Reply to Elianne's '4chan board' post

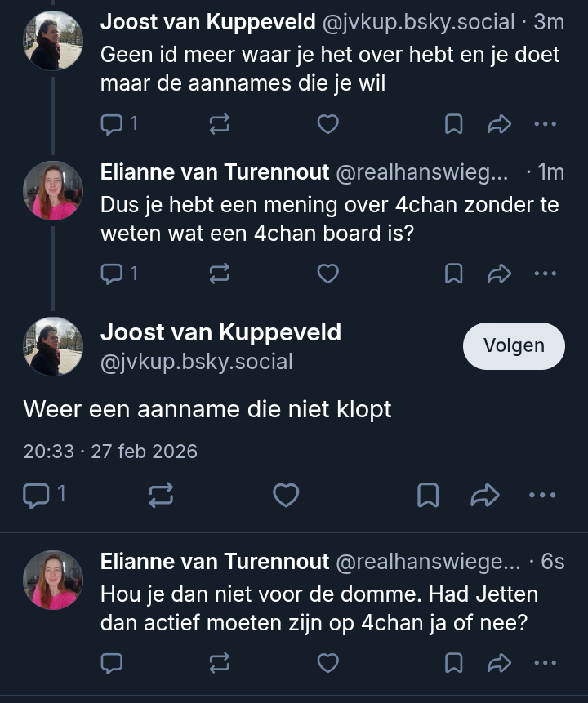112,274
